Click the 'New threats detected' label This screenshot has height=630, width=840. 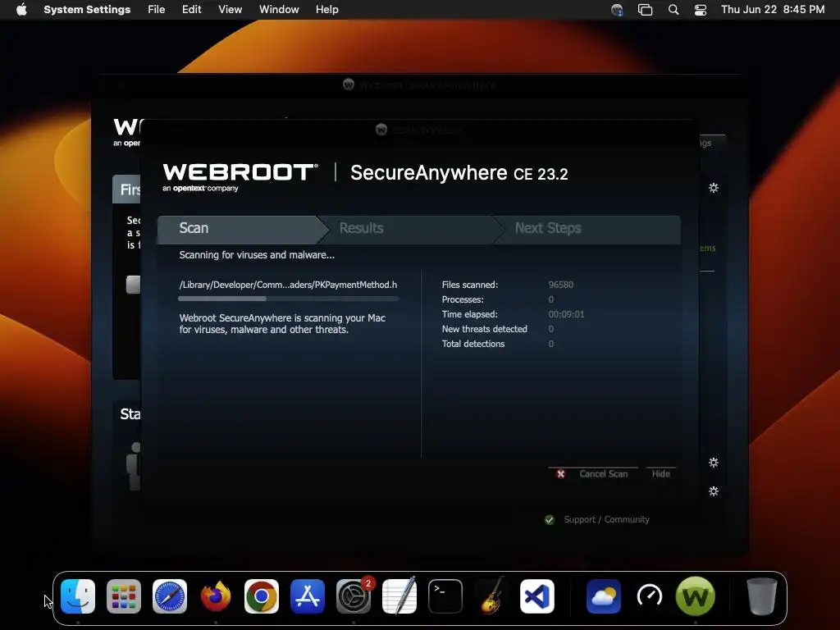coord(484,330)
